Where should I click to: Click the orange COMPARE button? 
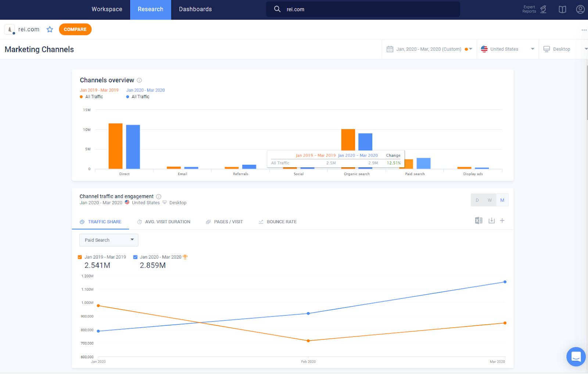[x=75, y=29]
